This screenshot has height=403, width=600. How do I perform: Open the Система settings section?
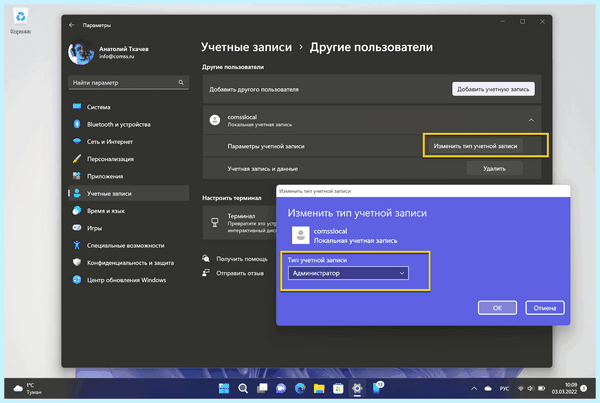click(129, 107)
